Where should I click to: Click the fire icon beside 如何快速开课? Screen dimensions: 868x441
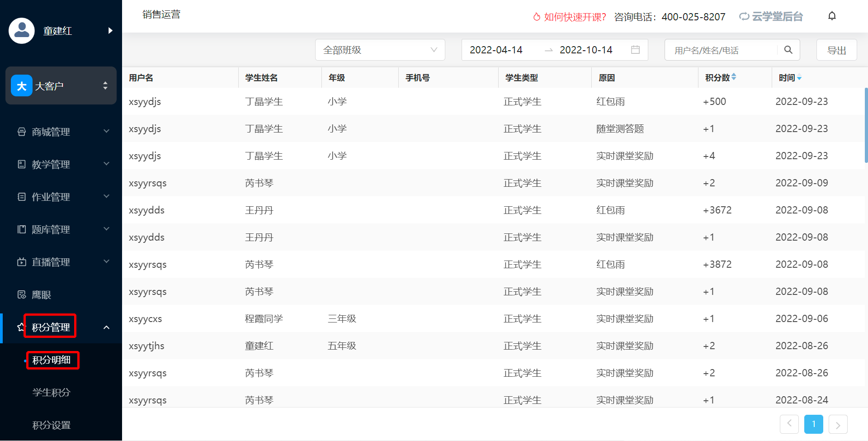click(537, 17)
